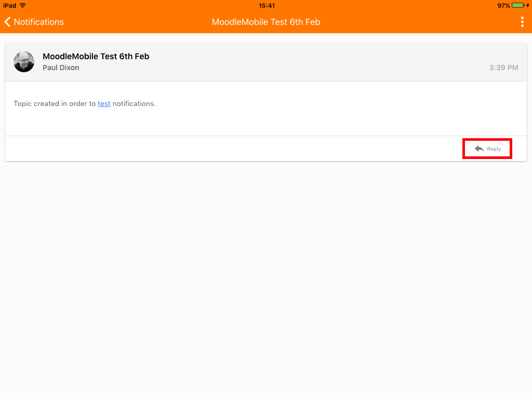Screen dimensions: 532x399
Task: Tap the orange header title MoodleMobile Test 6th Feb
Action: click(266, 22)
